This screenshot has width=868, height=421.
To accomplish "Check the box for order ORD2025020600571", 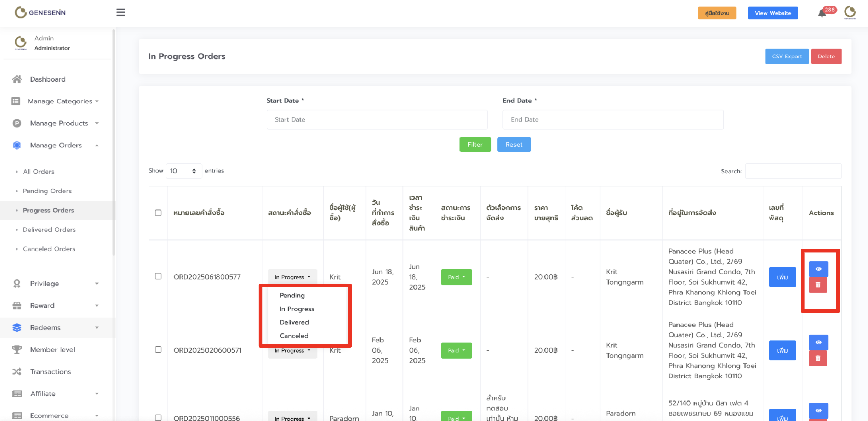I will (x=158, y=349).
